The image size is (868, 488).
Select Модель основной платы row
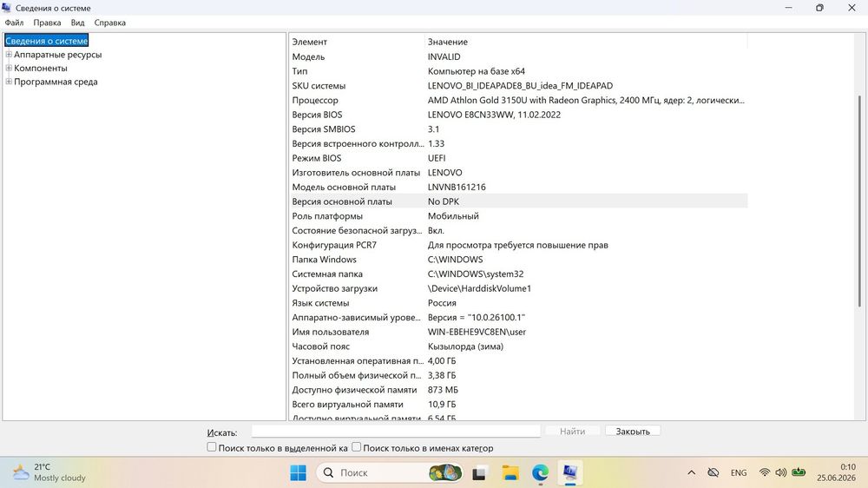(x=519, y=187)
